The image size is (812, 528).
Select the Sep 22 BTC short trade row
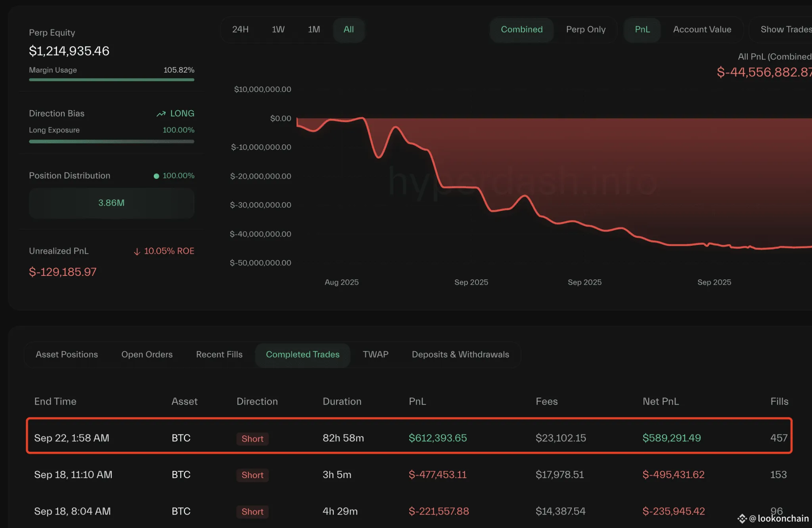(409, 436)
